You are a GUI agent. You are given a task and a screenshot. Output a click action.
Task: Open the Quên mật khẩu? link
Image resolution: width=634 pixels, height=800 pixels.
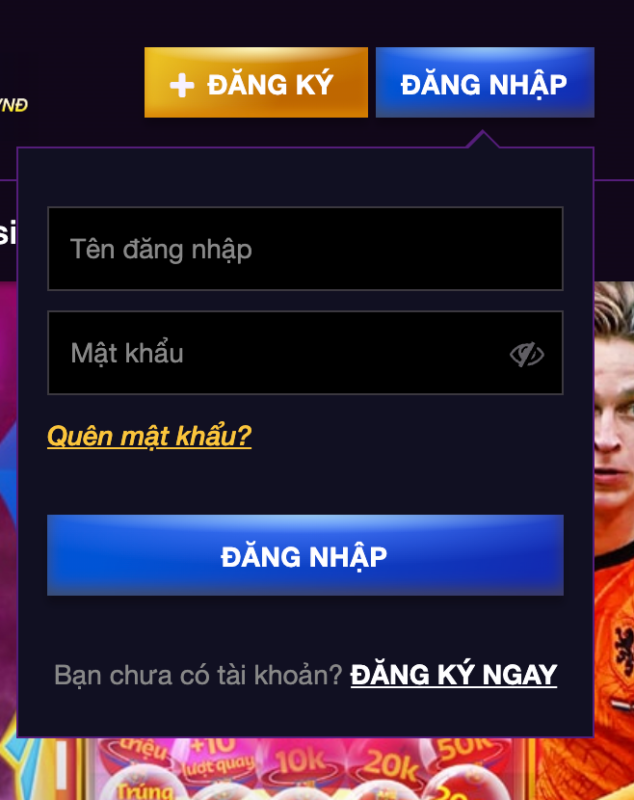click(x=149, y=436)
